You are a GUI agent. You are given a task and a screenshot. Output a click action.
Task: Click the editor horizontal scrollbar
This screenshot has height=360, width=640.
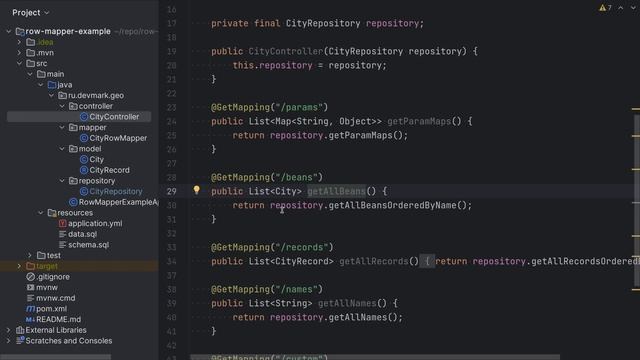pos(375,357)
